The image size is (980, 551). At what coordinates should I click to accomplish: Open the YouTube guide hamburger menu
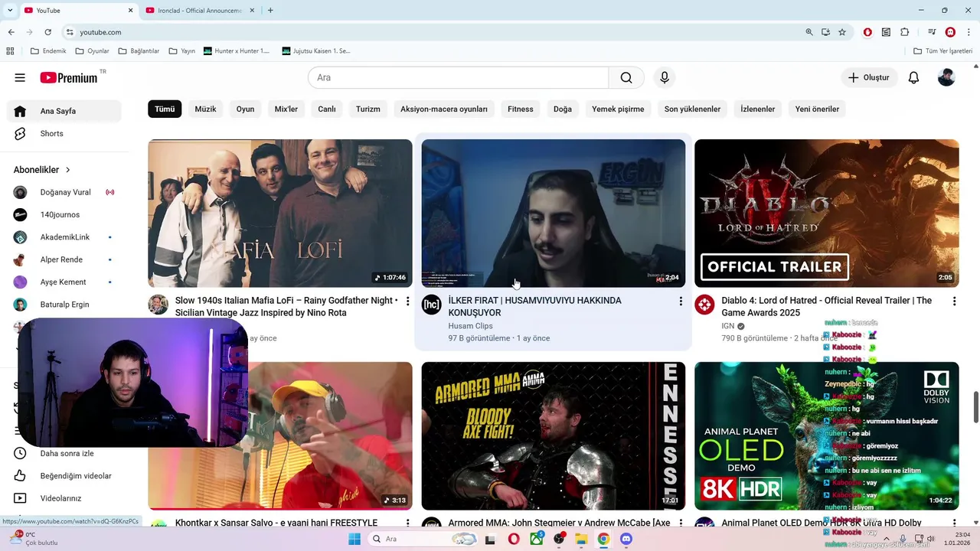(x=20, y=77)
